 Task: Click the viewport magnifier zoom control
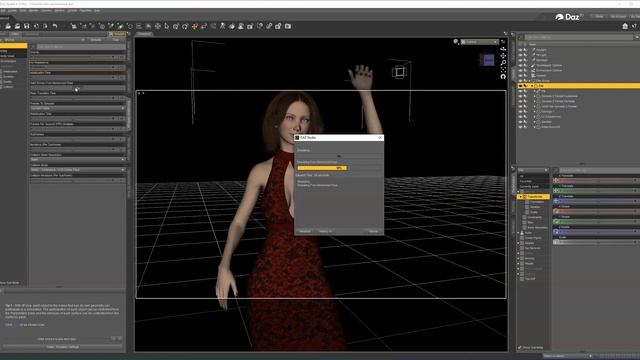coord(503,62)
